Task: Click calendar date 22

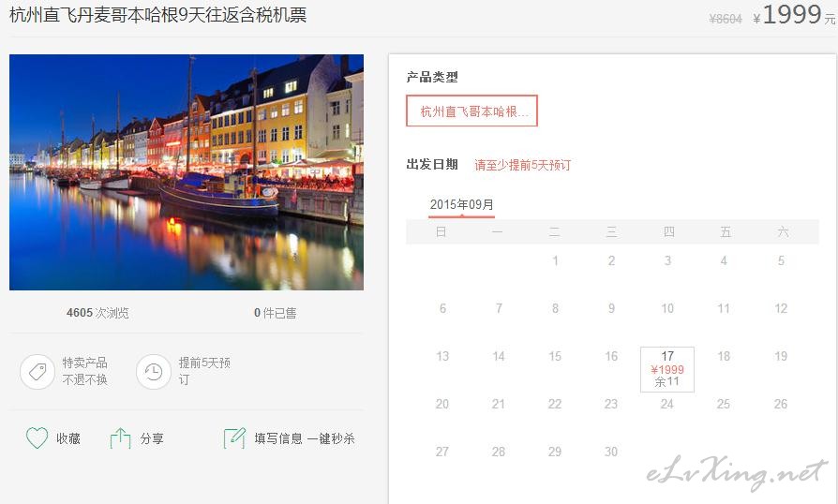Action: click(555, 404)
